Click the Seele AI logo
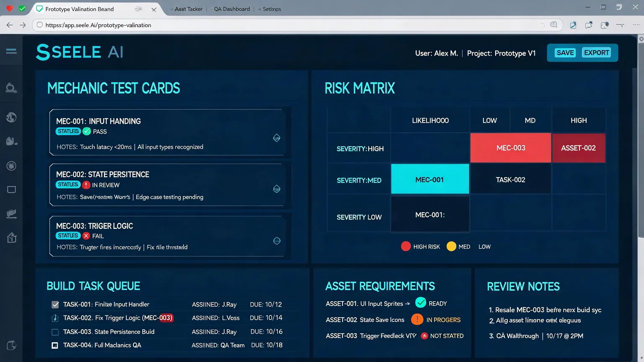644x362 pixels. 80,52
